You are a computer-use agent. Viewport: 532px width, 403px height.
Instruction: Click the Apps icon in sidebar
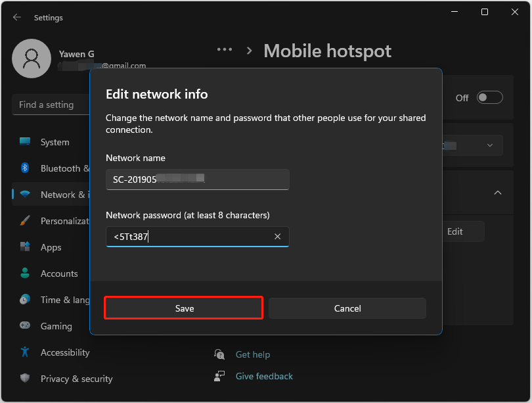pyautogui.click(x=25, y=247)
